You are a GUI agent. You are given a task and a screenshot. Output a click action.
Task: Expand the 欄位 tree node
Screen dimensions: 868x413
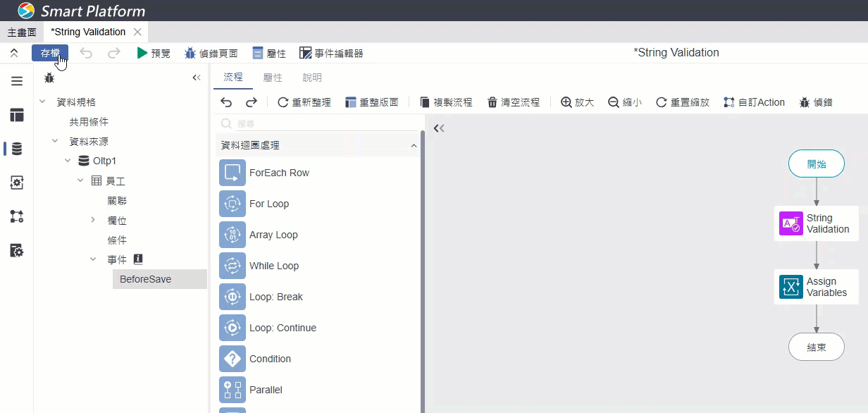[93, 221]
